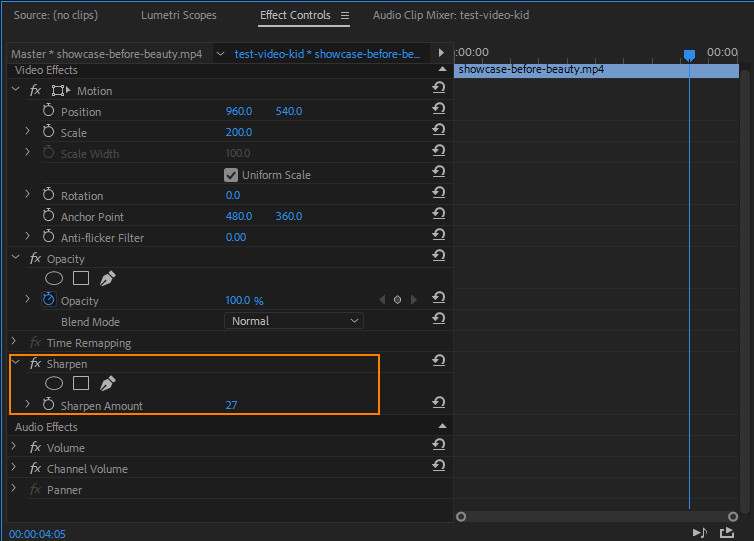Image resolution: width=754 pixels, height=541 pixels.
Task: Go to previous Opacity keyframe
Action: coord(382,300)
